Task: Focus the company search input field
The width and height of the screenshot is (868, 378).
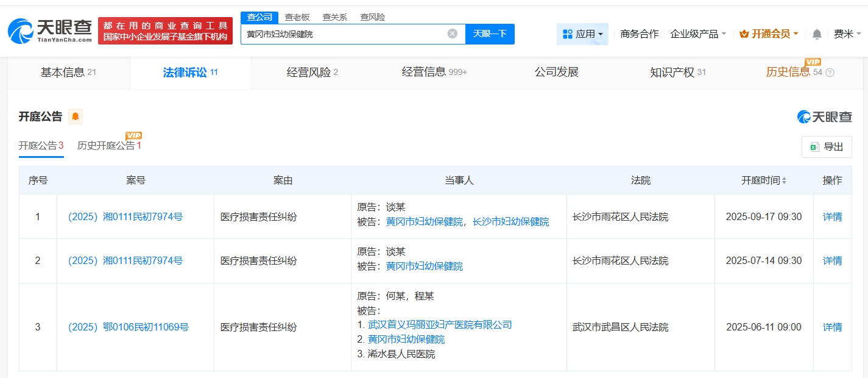Action: pyautogui.click(x=344, y=34)
